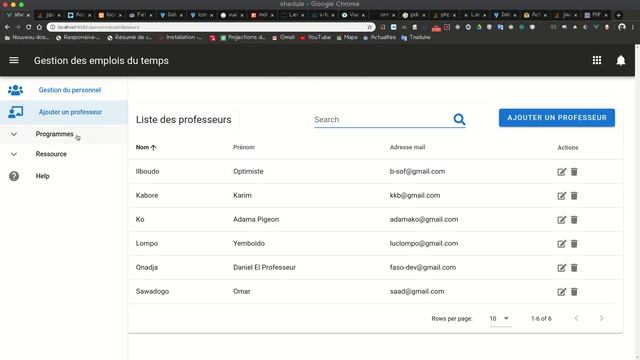This screenshot has width=640, height=360.
Task: Click the Gestion des emplois du temps title
Action: pos(101,60)
